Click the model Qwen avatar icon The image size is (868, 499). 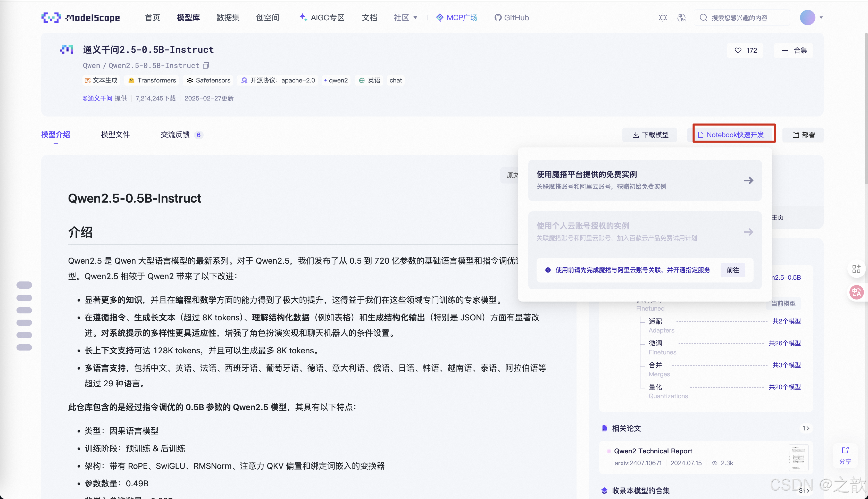(66, 50)
